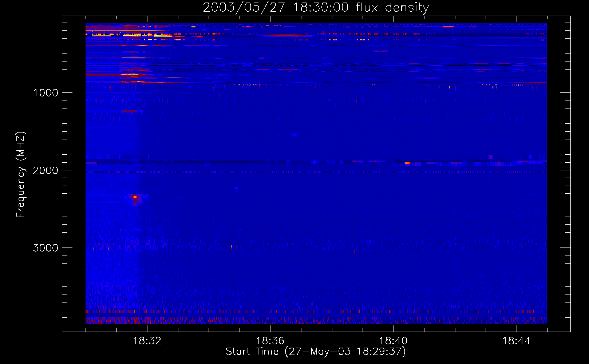Click the "Frequency (MHZ)" y-axis label
The width and height of the screenshot is (589, 364).
pos(21,175)
